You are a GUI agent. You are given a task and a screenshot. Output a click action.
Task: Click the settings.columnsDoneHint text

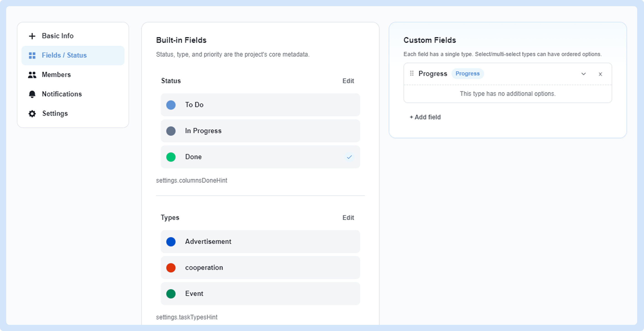191,181
